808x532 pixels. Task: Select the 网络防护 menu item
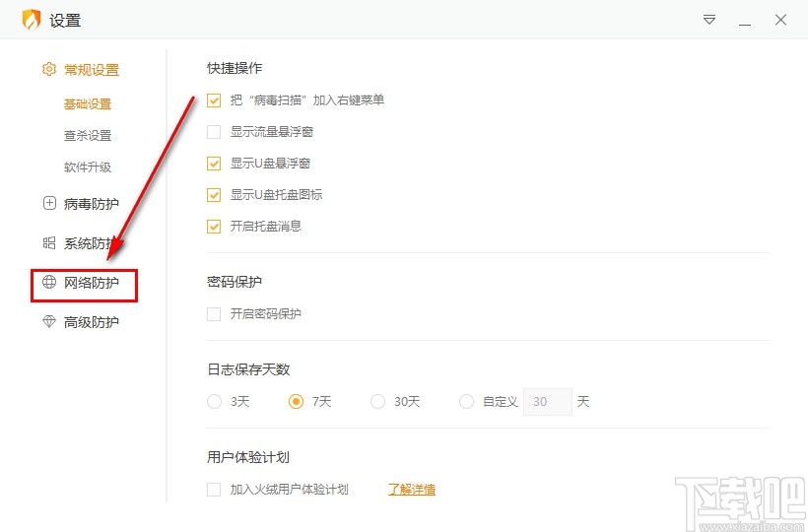pos(91,284)
